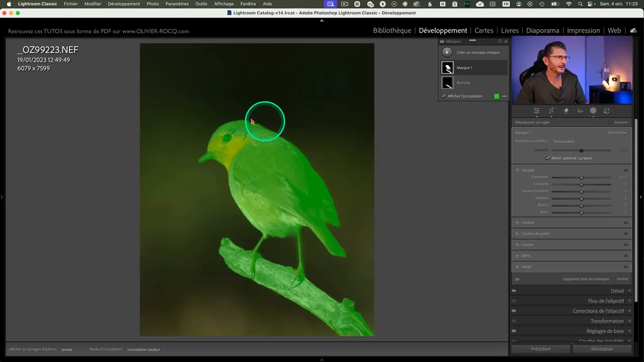Click the green overlay color swatch
This screenshot has height=362, width=644.
point(497,97)
